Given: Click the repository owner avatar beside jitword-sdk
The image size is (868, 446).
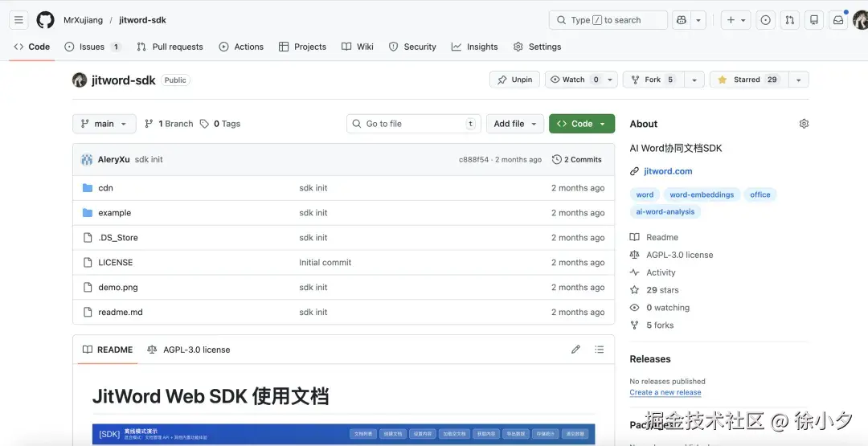Looking at the screenshot, I should pos(80,80).
